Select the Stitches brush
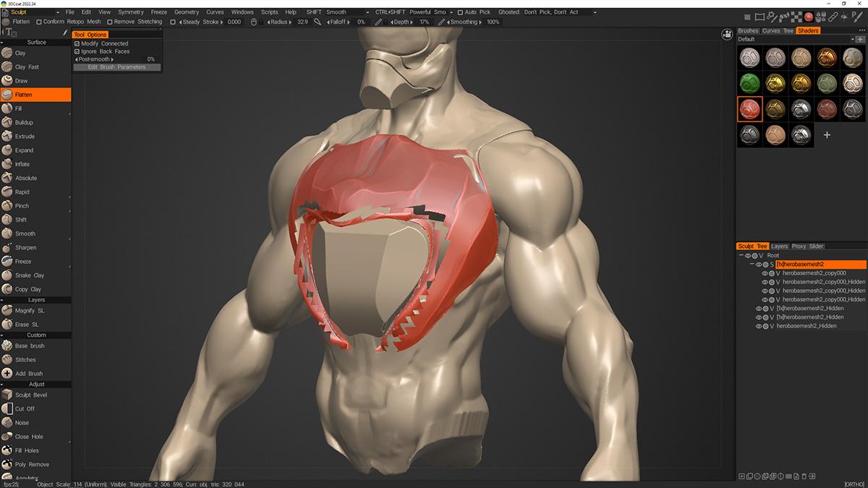 35,359
